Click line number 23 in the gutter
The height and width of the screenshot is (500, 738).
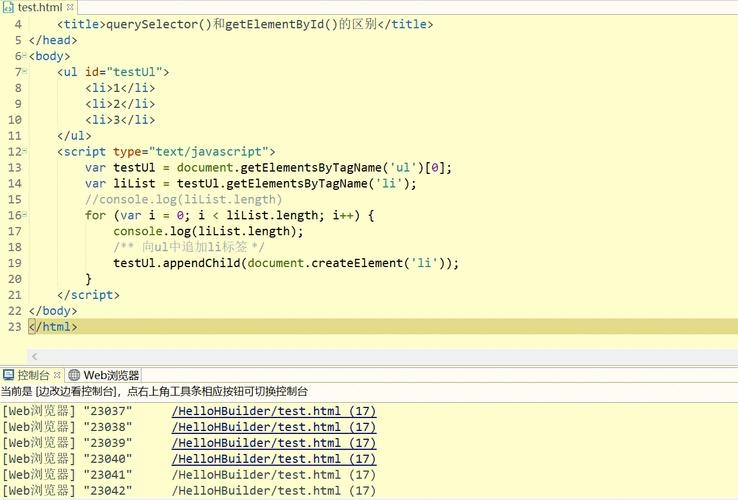(x=15, y=327)
